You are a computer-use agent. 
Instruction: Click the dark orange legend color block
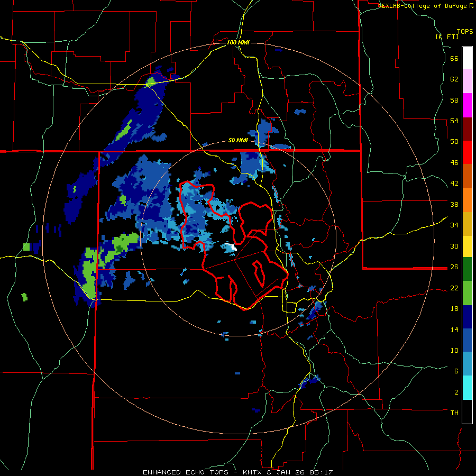coord(467,176)
